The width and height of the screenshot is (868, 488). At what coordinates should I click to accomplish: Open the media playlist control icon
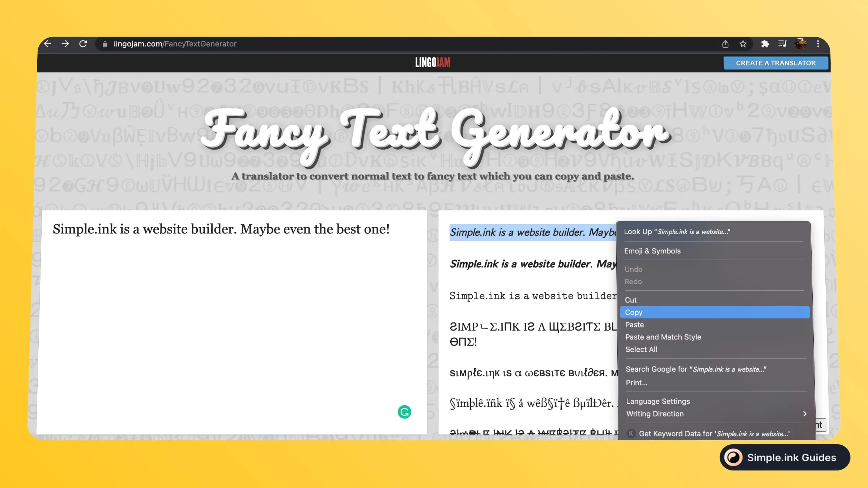[x=782, y=44]
